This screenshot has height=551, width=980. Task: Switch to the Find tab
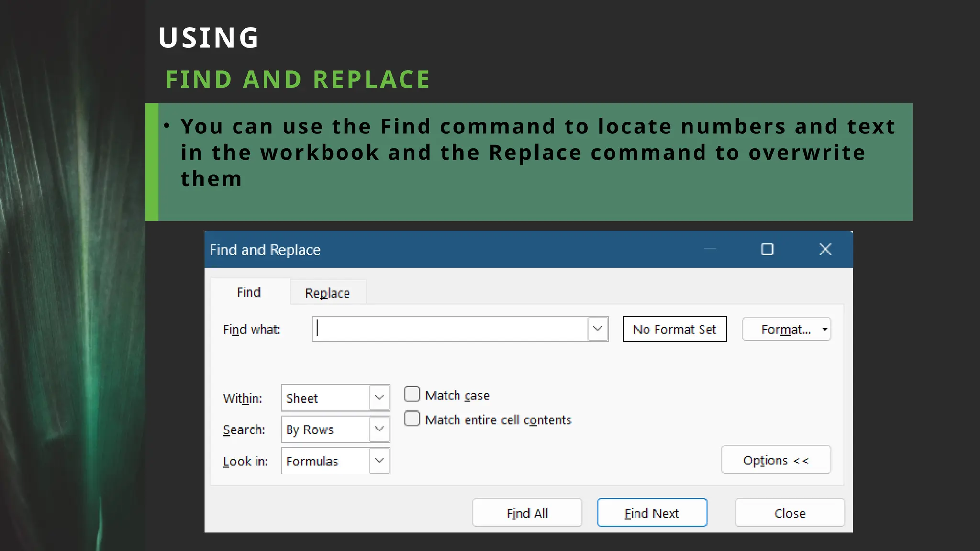(249, 292)
